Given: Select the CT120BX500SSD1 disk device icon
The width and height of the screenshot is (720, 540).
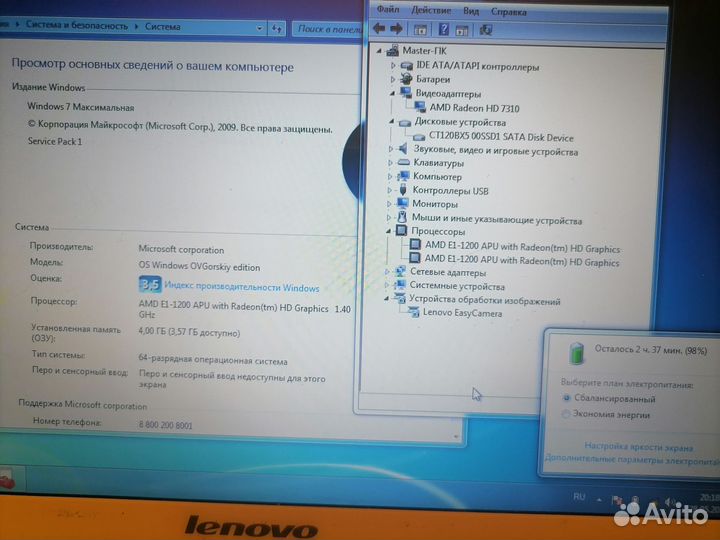Looking at the screenshot, I should (418, 137).
